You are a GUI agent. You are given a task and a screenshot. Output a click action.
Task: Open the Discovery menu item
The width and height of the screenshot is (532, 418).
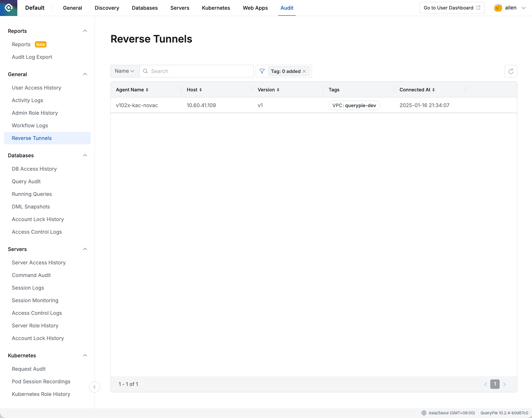[x=107, y=8]
